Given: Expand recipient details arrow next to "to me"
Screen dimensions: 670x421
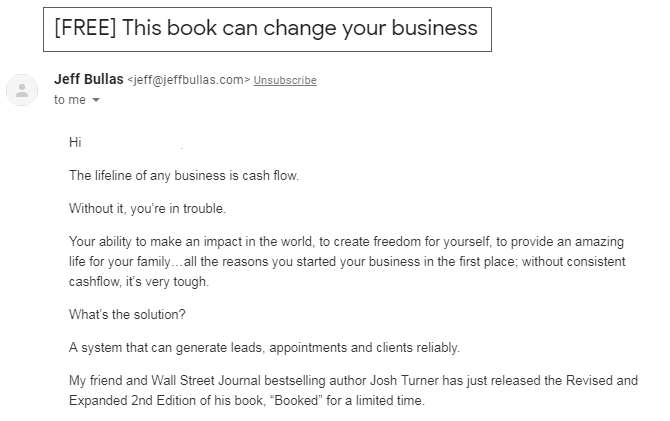Looking at the screenshot, I should (x=96, y=100).
